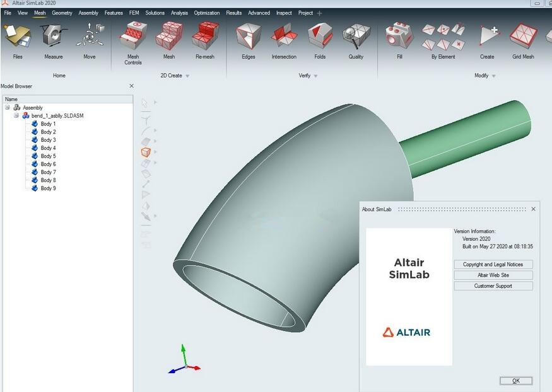Select Body 4 in the model tree
Screen dimensions: 552x392
pyautogui.click(x=48, y=148)
